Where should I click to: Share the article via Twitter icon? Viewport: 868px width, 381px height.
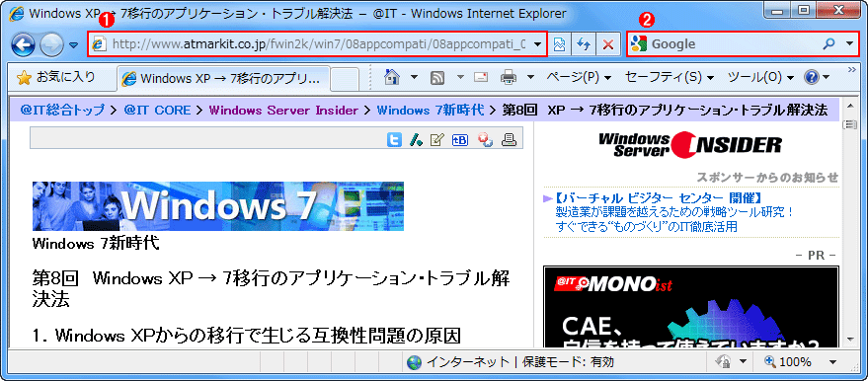(394, 140)
